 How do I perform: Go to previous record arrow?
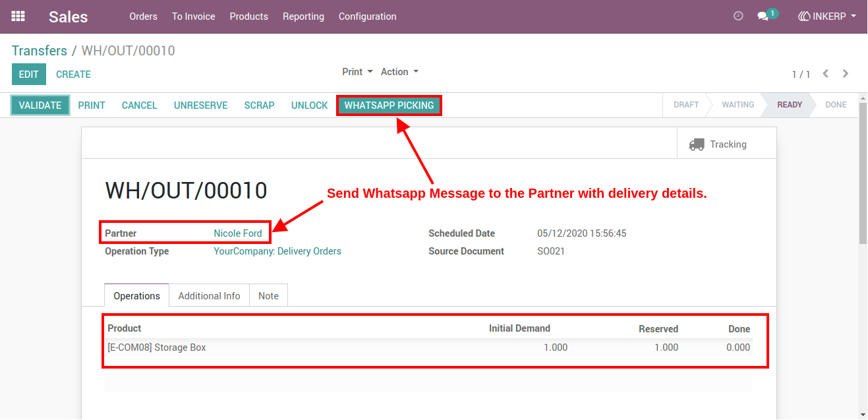coord(825,74)
